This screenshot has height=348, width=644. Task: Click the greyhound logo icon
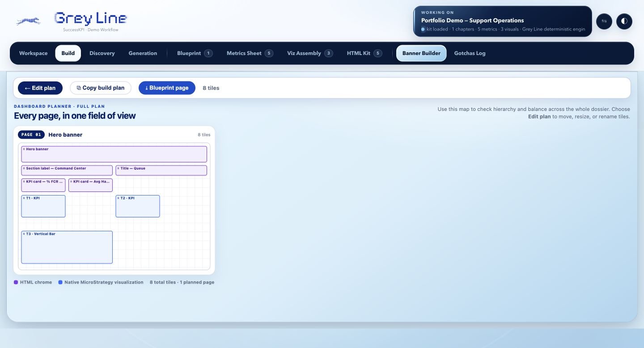[28, 21]
